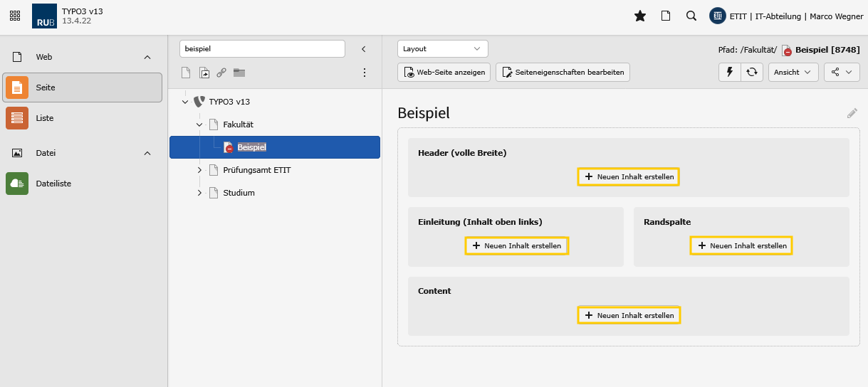868x387 pixels.
Task: Open the backend search magnifier
Action: click(691, 16)
